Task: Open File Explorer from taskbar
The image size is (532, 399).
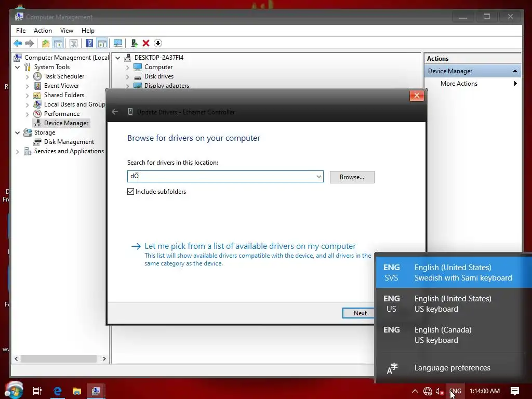Action: (77, 391)
